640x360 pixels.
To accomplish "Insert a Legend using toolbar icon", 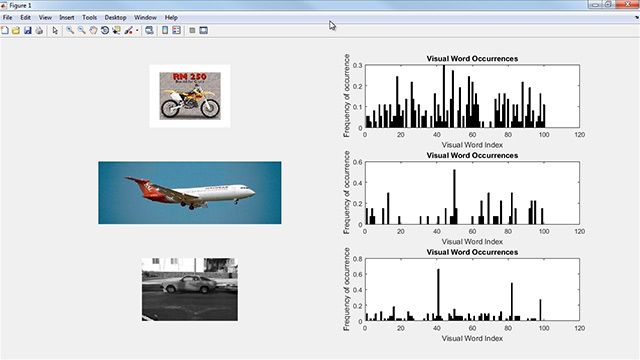I will click(x=176, y=31).
